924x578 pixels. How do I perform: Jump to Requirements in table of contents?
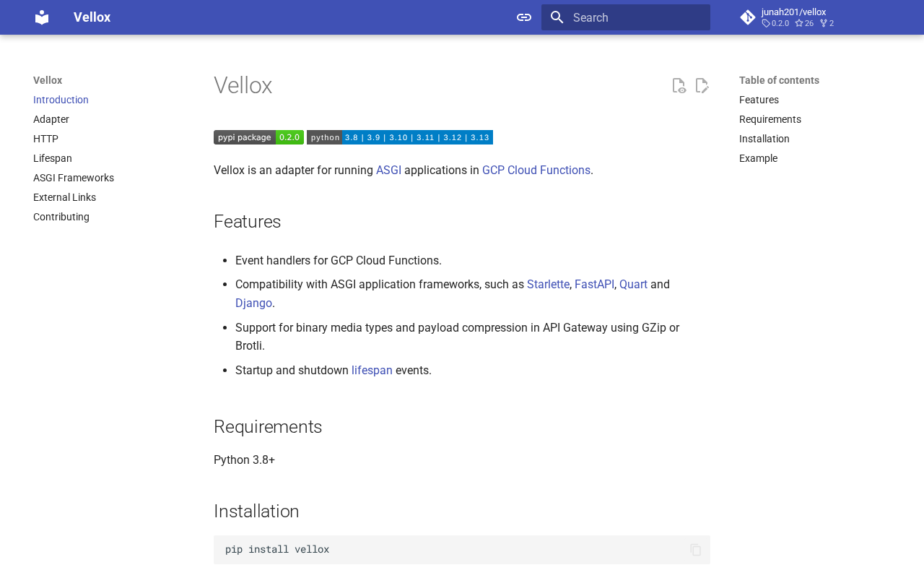tap(770, 119)
